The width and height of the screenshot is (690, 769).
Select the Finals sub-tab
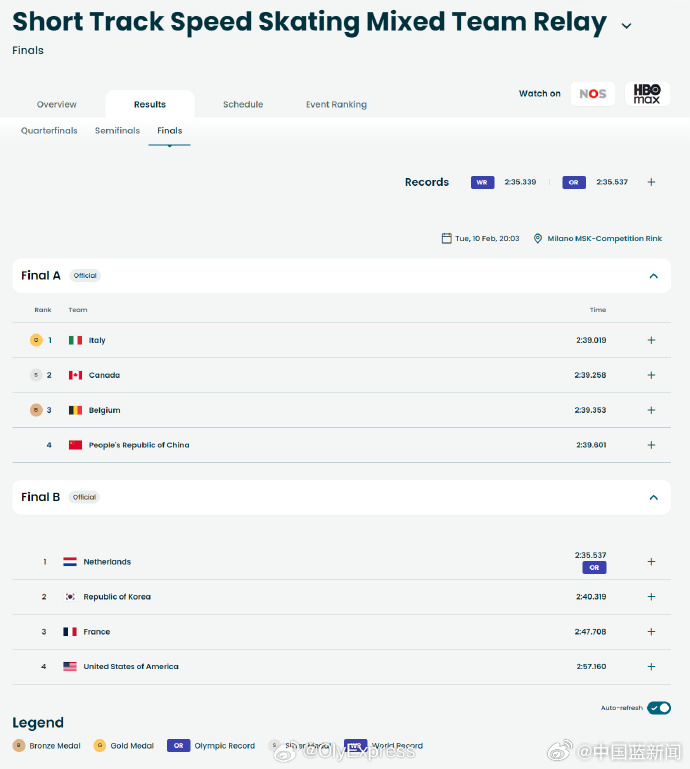[x=169, y=130]
